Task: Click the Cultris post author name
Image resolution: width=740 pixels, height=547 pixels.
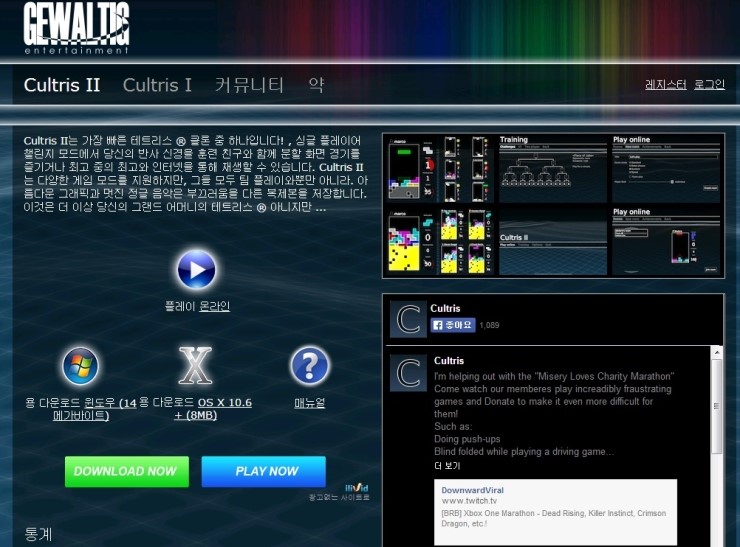Action: click(x=449, y=361)
